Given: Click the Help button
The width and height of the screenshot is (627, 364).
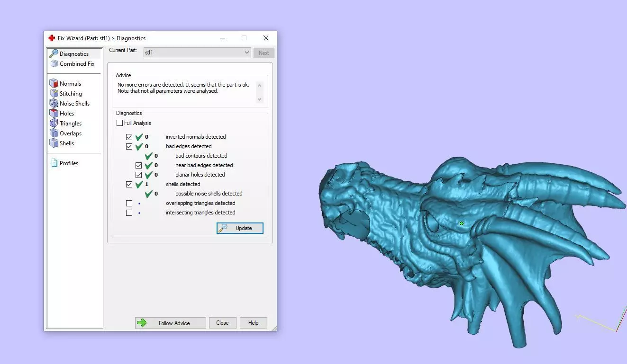Looking at the screenshot, I should tap(253, 323).
